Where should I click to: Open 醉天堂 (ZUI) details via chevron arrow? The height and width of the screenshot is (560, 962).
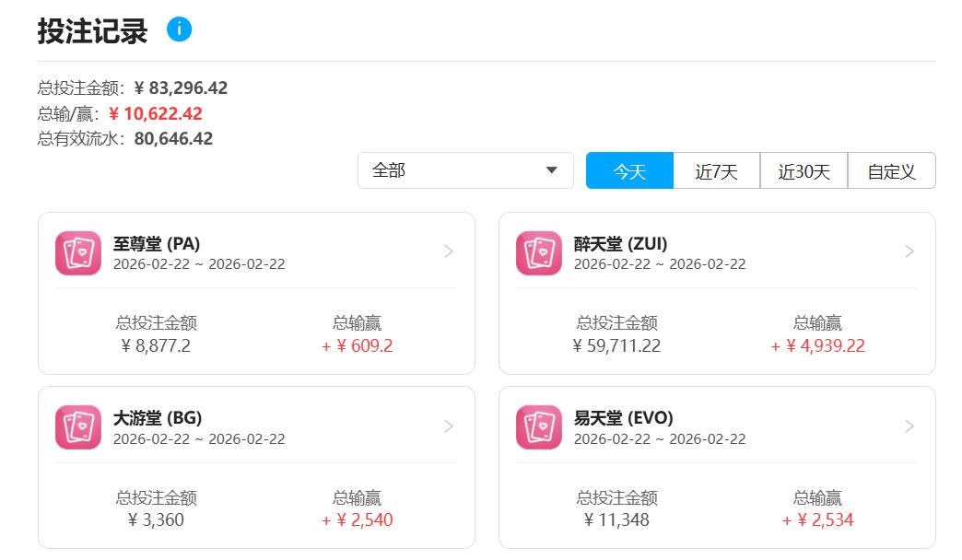(909, 251)
